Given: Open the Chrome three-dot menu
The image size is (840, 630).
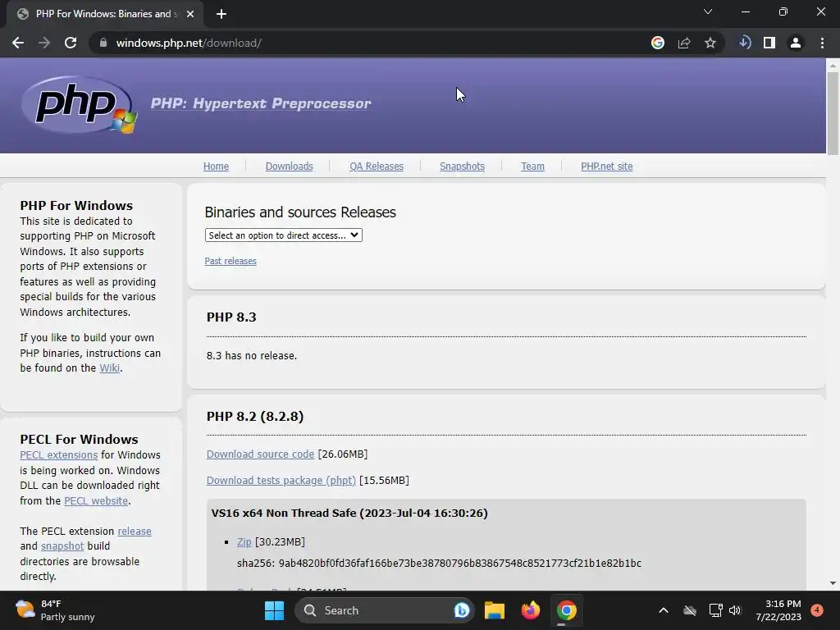Looking at the screenshot, I should pos(822,43).
